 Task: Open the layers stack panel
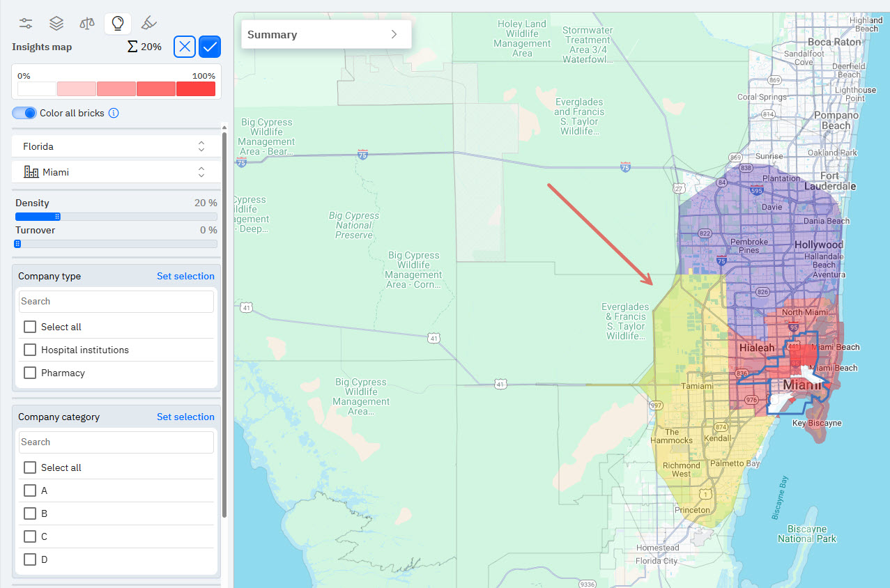[x=56, y=24]
